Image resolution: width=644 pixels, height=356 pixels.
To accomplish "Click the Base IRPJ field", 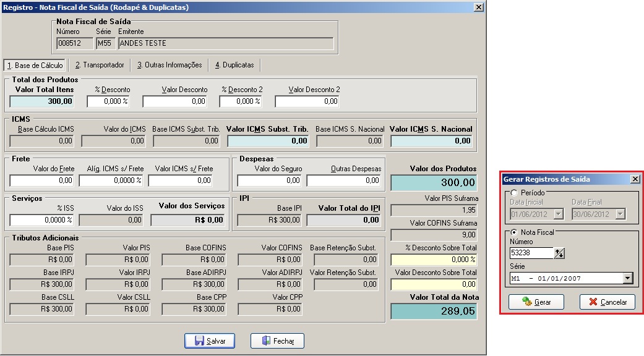I will pos(42,284).
